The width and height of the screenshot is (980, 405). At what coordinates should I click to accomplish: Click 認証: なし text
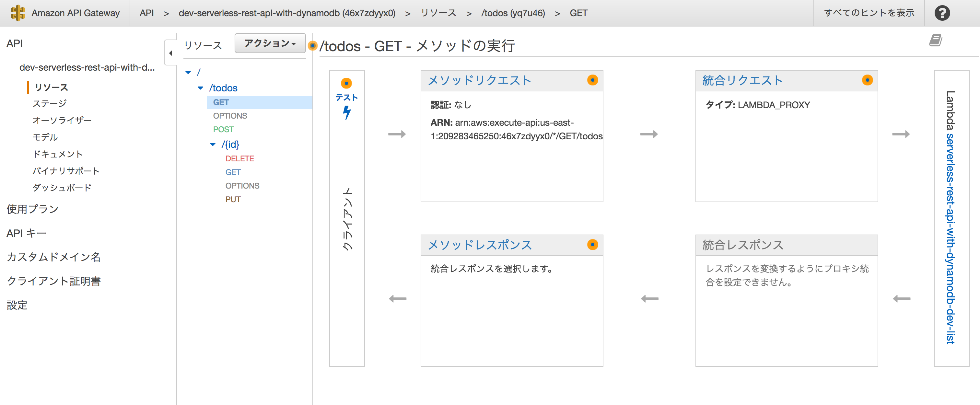point(451,105)
